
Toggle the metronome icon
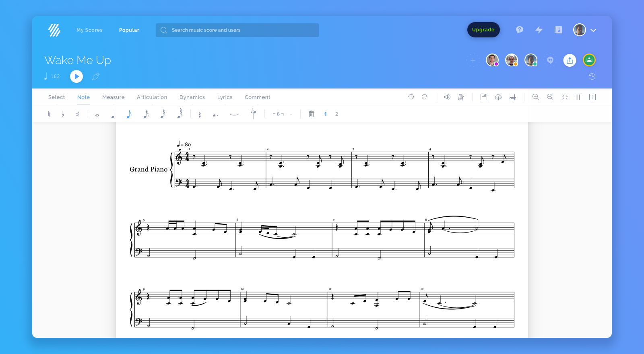point(461,97)
